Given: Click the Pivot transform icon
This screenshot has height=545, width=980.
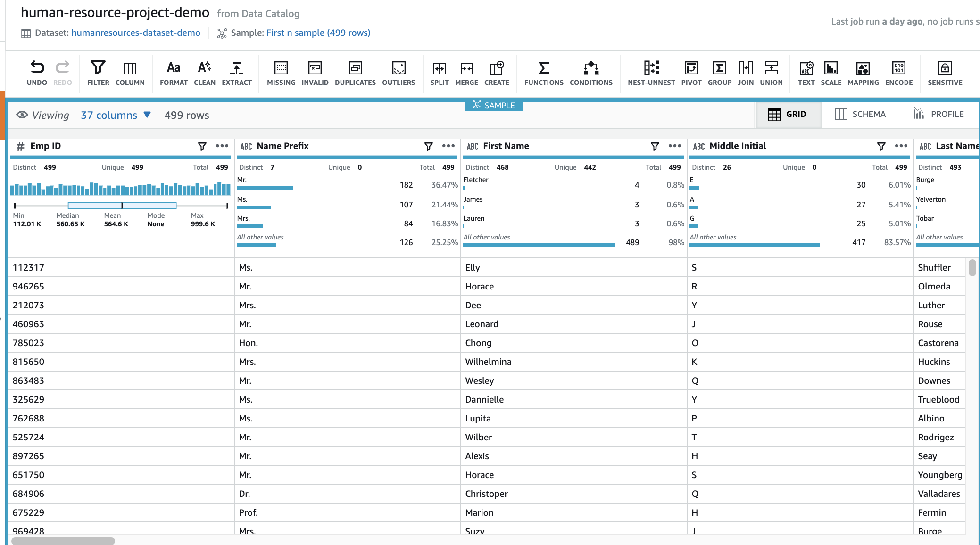Looking at the screenshot, I should coord(691,68).
